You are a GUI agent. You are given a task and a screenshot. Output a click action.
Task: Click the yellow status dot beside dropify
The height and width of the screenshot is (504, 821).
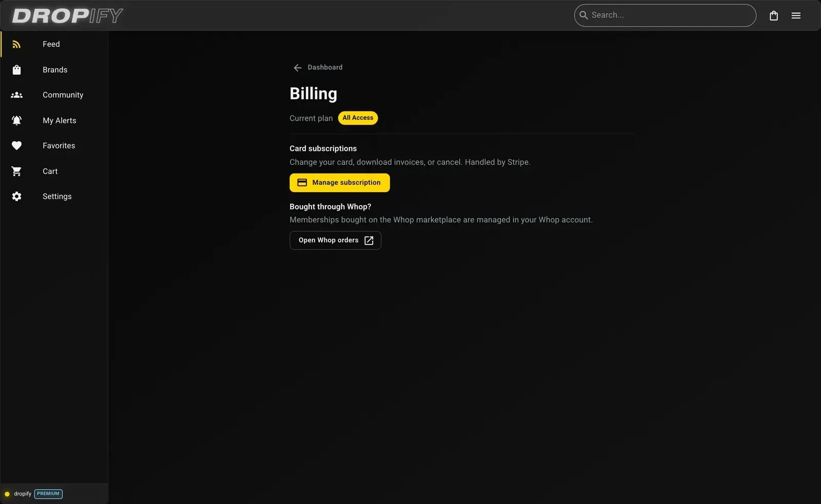pyautogui.click(x=7, y=494)
